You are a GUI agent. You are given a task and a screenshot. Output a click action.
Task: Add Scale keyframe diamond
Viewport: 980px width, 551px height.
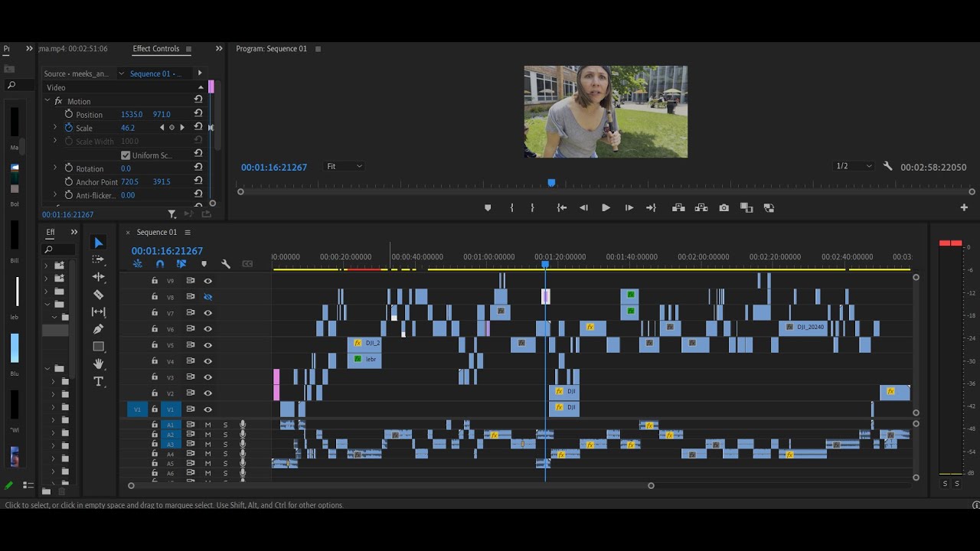click(171, 128)
